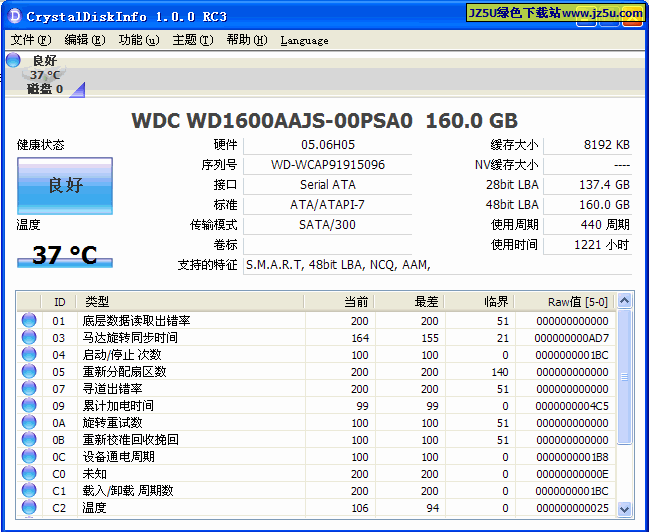This screenshot has width=649, height=532.
Task: Click the Raw值 [5-0] column header
Action: tap(565, 302)
